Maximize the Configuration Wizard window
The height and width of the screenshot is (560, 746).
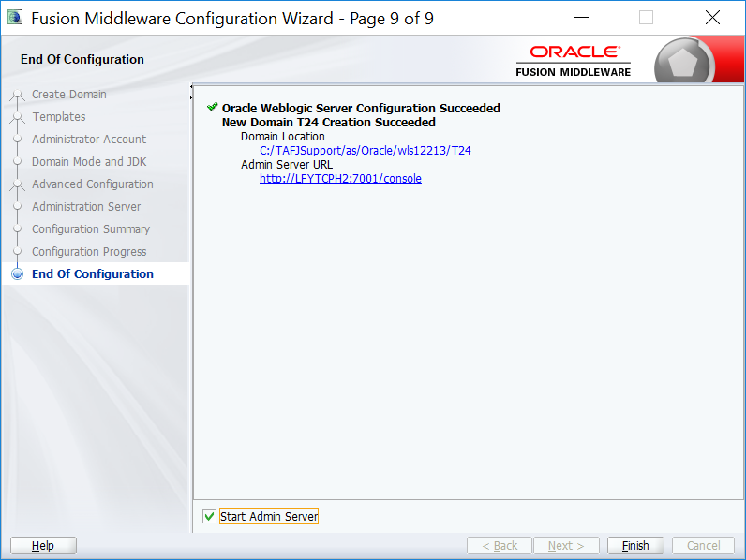tap(646, 18)
